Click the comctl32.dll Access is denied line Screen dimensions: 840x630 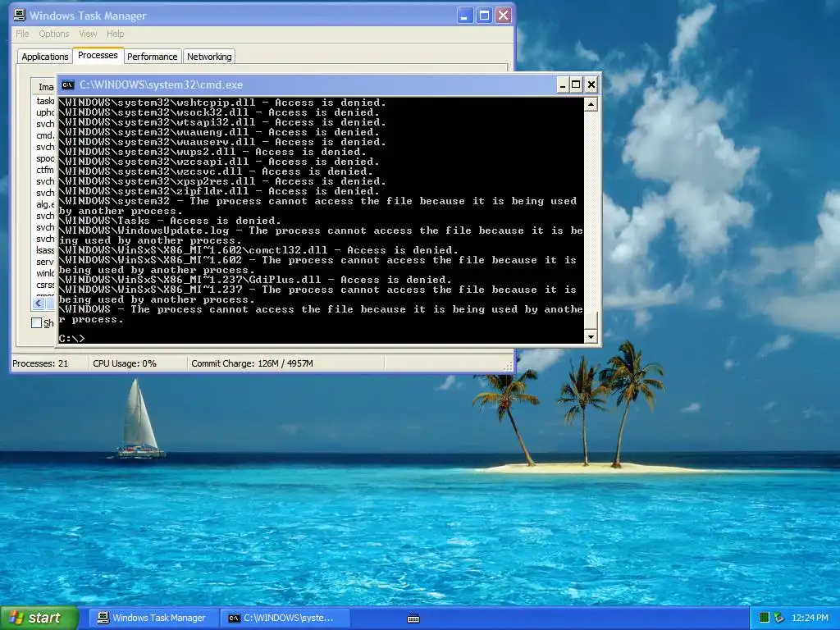(x=258, y=250)
